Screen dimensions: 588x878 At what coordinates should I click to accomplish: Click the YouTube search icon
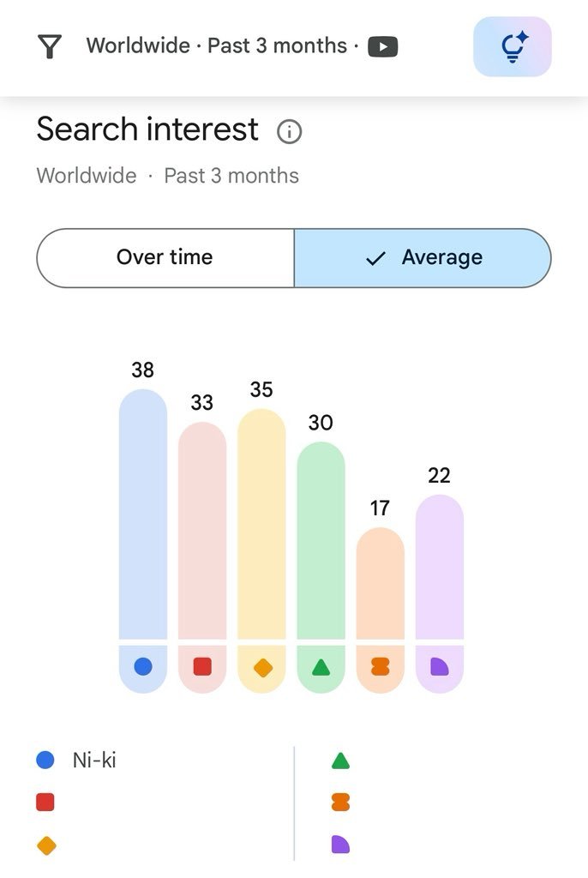coord(382,46)
